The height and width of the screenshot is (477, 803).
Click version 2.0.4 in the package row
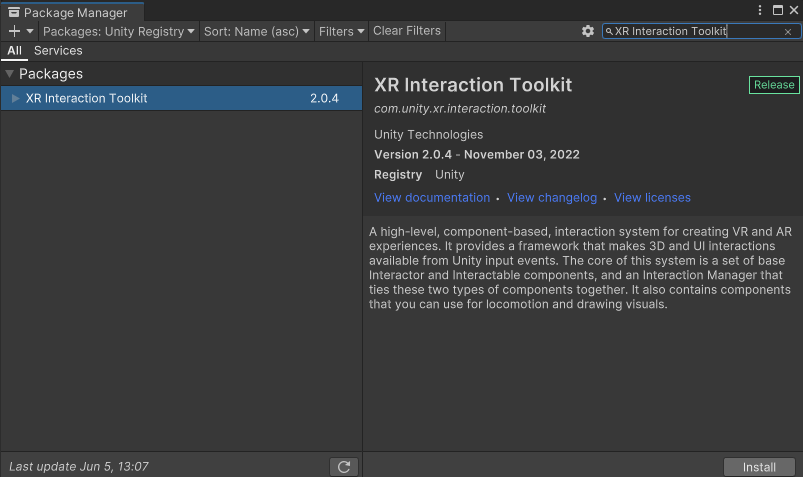pyautogui.click(x=324, y=98)
